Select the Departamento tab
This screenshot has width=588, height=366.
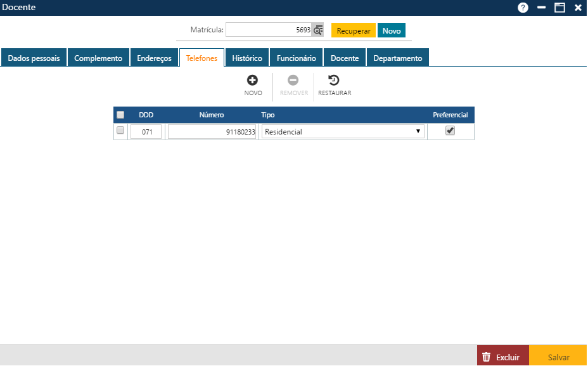click(x=397, y=58)
